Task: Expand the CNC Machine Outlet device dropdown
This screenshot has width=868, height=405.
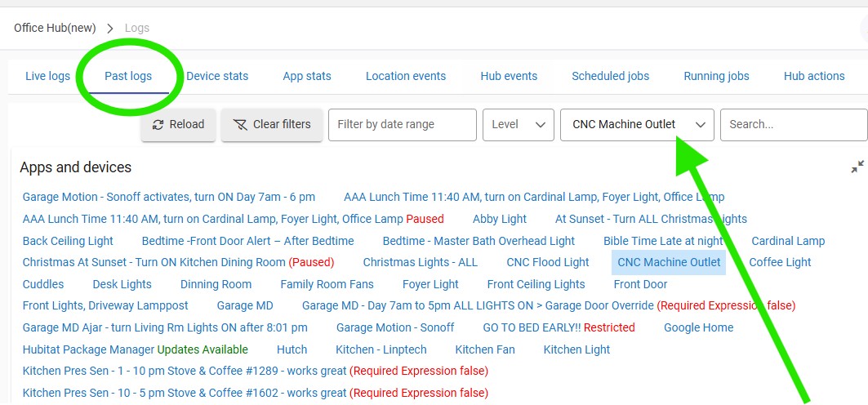Action: tap(637, 125)
